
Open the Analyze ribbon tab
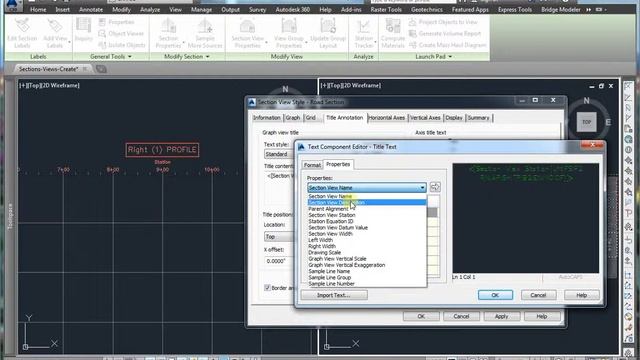150,9
